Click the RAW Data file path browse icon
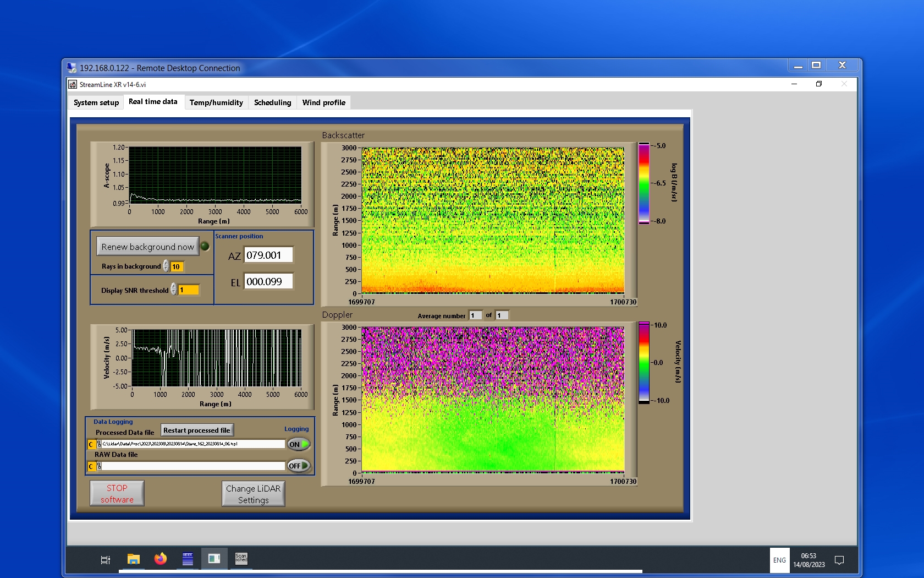This screenshot has height=578, width=924. 99,466
